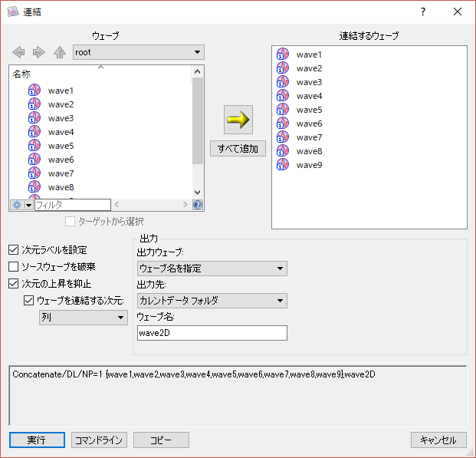Click the horizontal scroll left arrow in browser
The width and height of the screenshot is (476, 458).
(x=117, y=205)
